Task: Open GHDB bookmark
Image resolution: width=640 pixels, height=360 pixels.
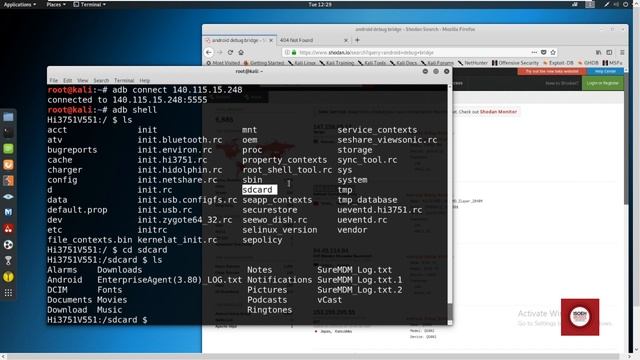Action: point(588,63)
